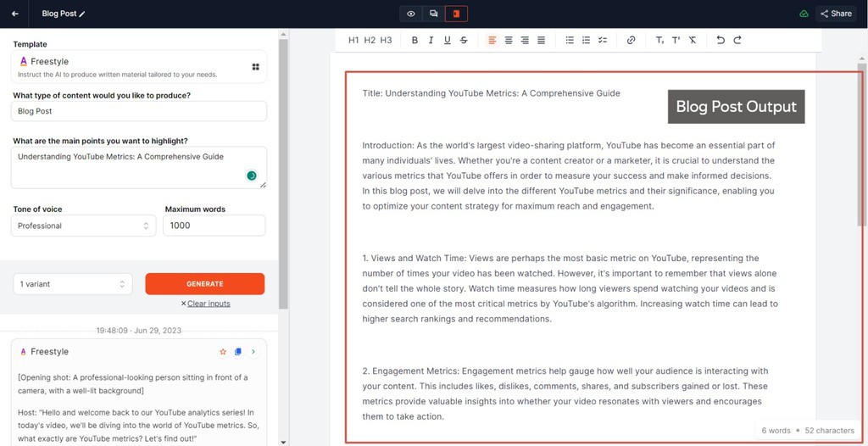Click the 'Views and Watch Time' paragraph

(570, 288)
